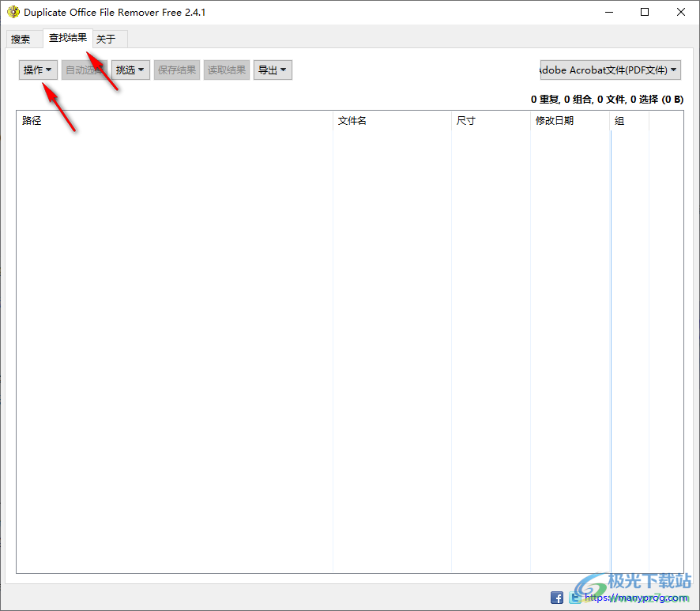Click the 自动选择 button
This screenshot has width=700, height=611.
(84, 70)
